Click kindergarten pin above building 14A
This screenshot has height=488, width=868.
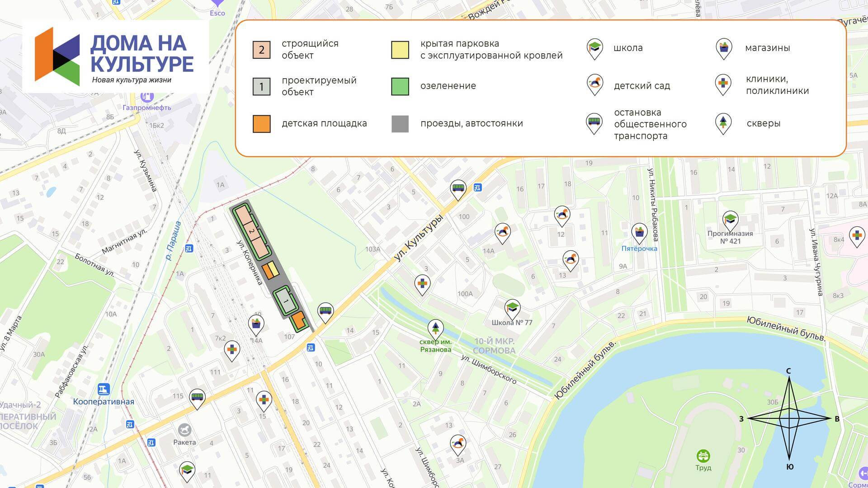[502, 234]
